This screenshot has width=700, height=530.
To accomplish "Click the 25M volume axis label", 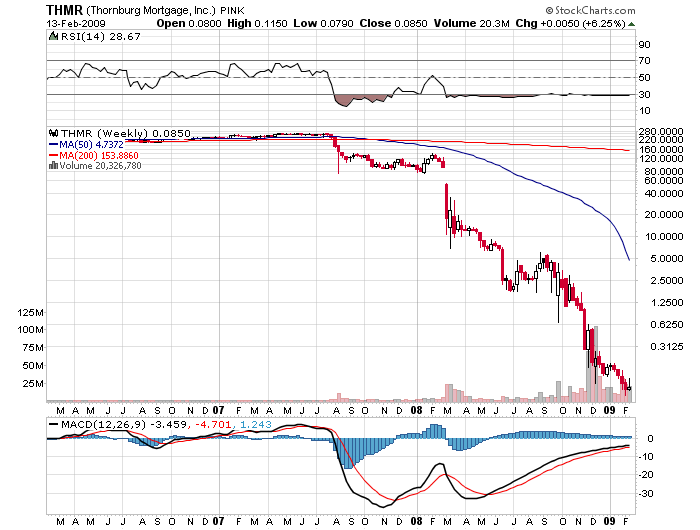I will pos(33,384).
